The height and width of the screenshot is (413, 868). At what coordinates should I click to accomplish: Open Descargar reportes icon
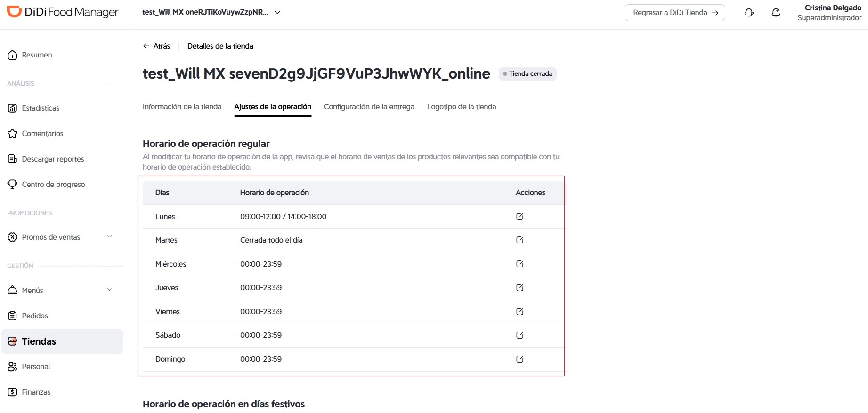click(13, 159)
